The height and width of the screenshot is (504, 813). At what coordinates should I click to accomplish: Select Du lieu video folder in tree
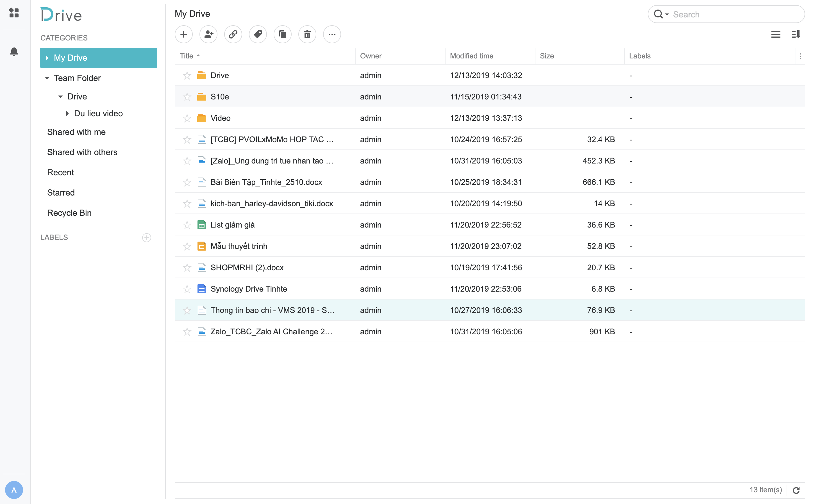click(x=98, y=114)
